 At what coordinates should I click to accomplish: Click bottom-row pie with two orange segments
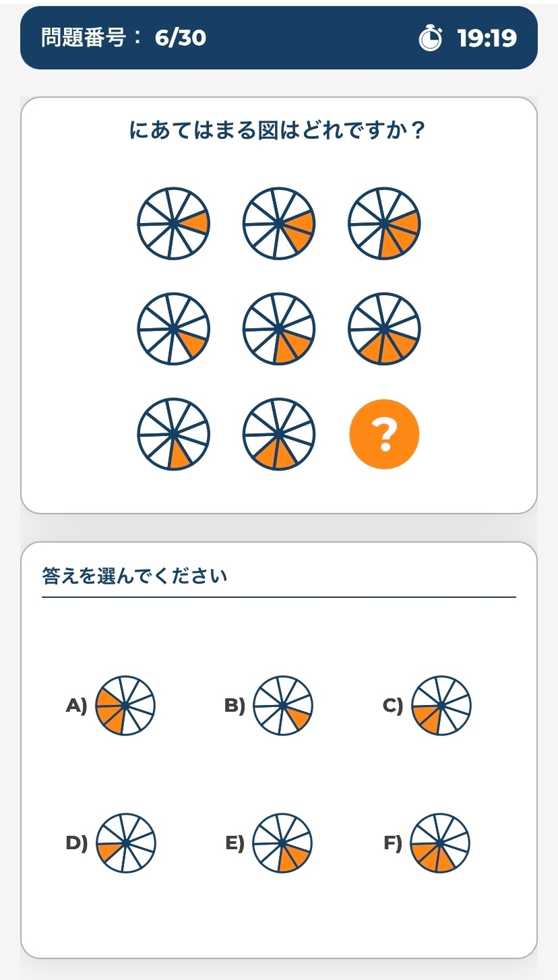(x=279, y=433)
